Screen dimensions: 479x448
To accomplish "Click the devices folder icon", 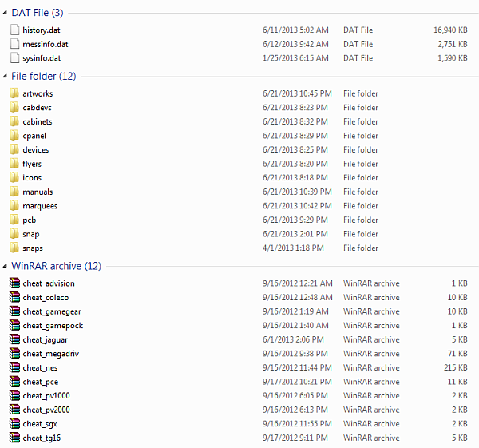I will coord(14,149).
